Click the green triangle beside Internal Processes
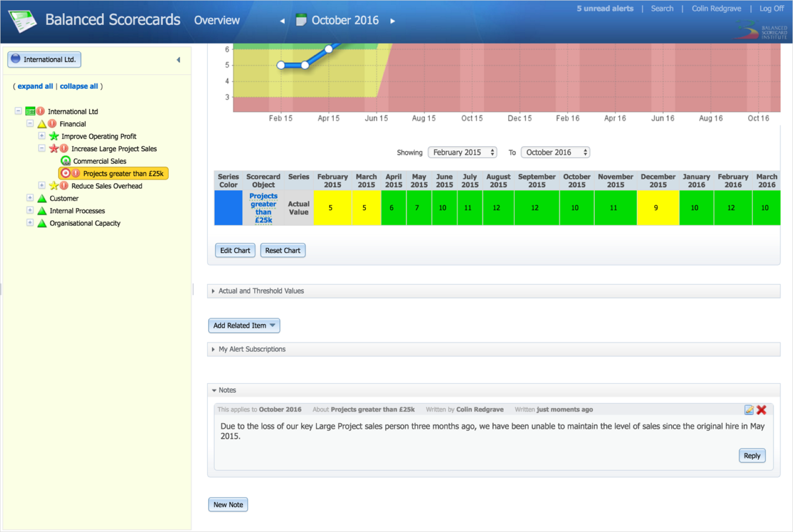 pyautogui.click(x=42, y=211)
